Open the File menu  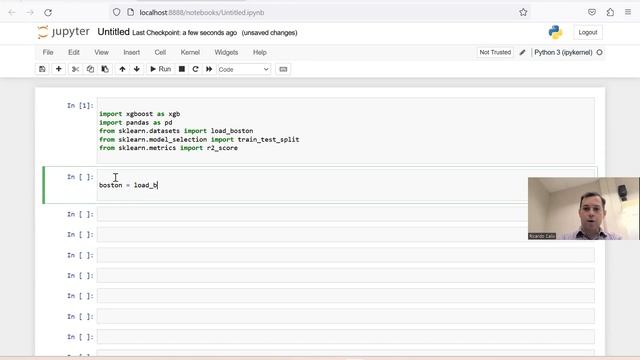[48, 52]
